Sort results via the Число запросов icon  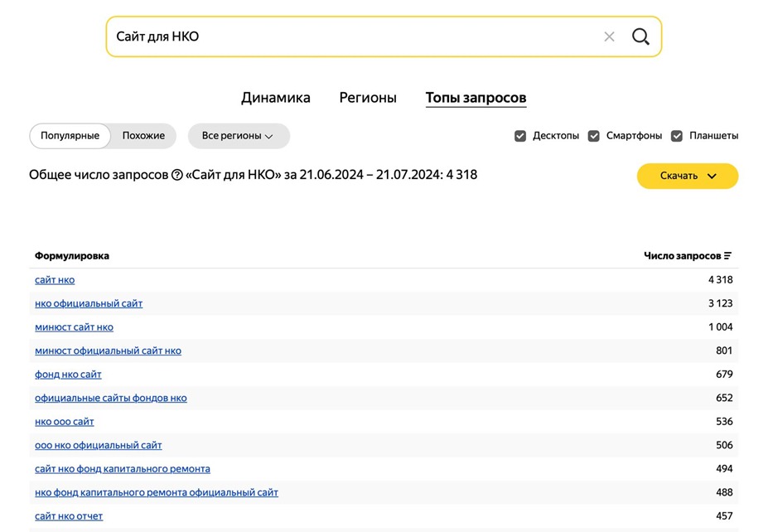point(728,255)
